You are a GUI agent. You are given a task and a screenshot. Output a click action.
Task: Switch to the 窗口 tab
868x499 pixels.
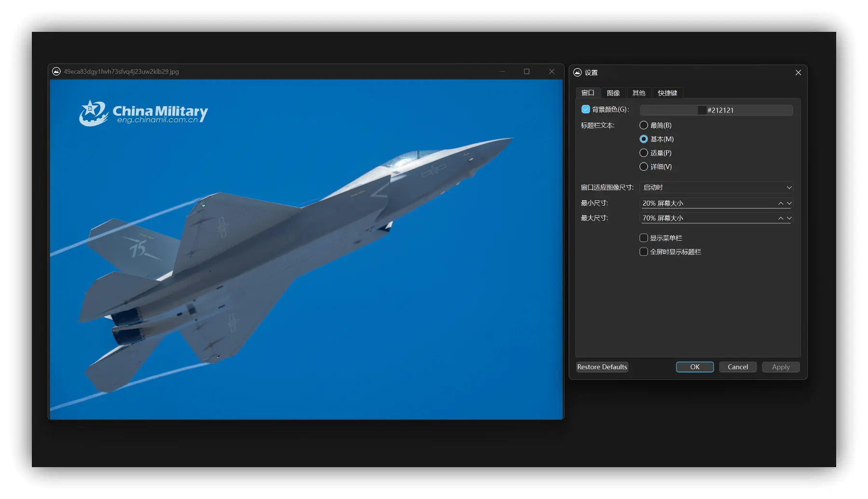(588, 93)
